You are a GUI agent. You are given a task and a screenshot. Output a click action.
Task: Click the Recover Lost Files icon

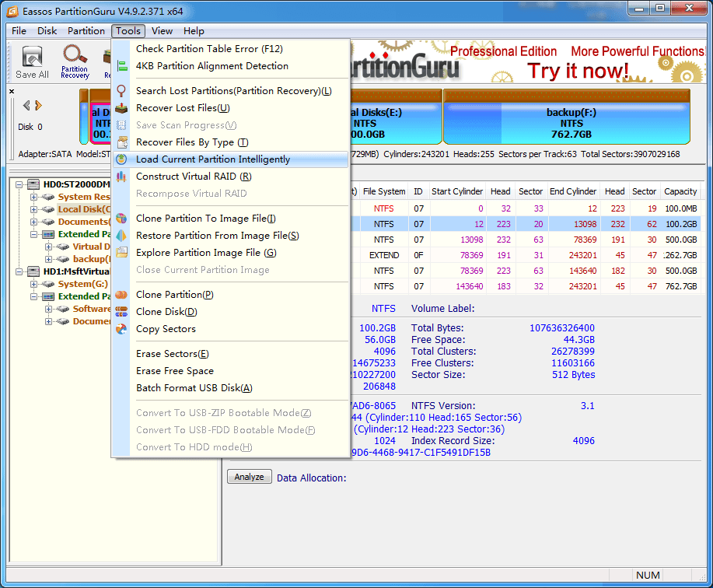coord(121,108)
